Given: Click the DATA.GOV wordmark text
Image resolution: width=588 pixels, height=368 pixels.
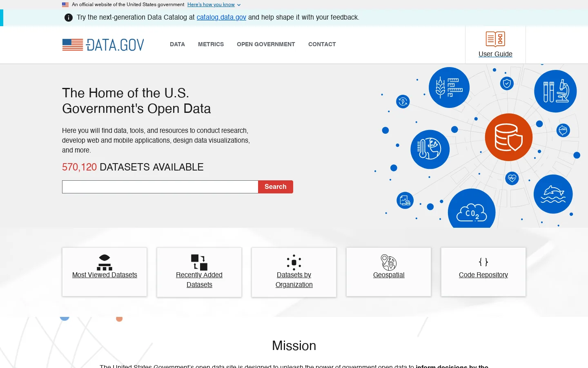Looking at the screenshot, I should click(115, 45).
